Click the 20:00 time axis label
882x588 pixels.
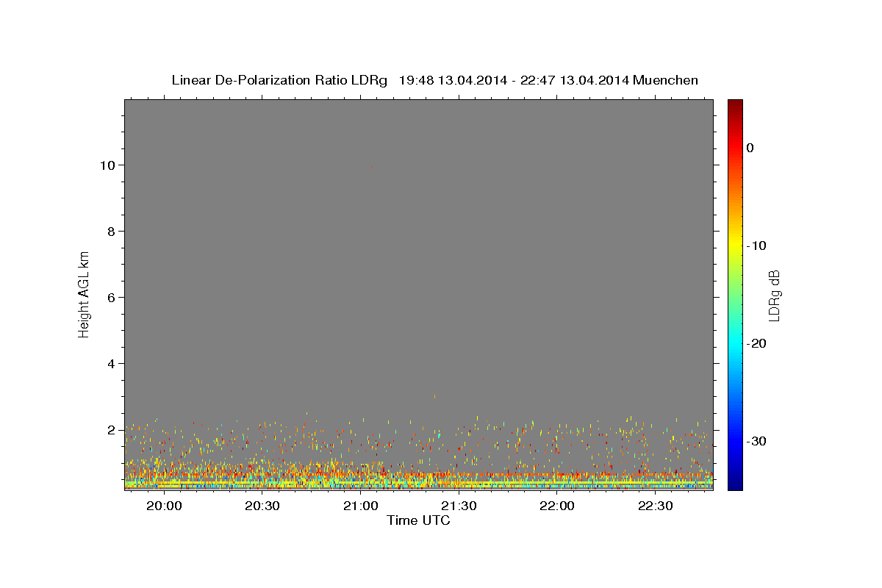164,506
